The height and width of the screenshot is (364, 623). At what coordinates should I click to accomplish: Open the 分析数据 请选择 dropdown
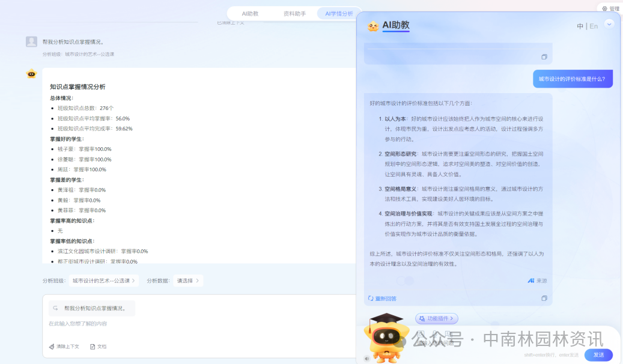188,281
